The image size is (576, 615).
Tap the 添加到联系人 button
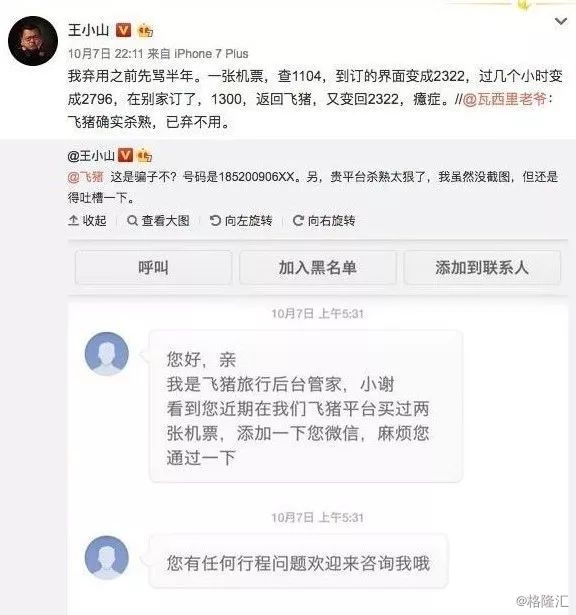(482, 267)
